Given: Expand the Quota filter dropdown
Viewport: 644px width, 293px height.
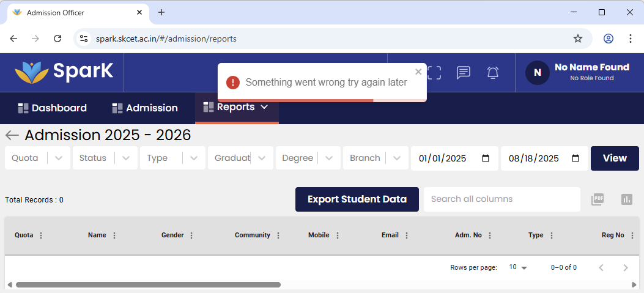Looking at the screenshot, I should 58,158.
